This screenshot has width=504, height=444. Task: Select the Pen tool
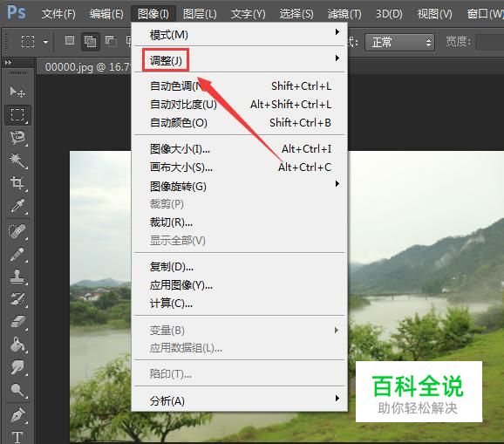[x=17, y=415]
